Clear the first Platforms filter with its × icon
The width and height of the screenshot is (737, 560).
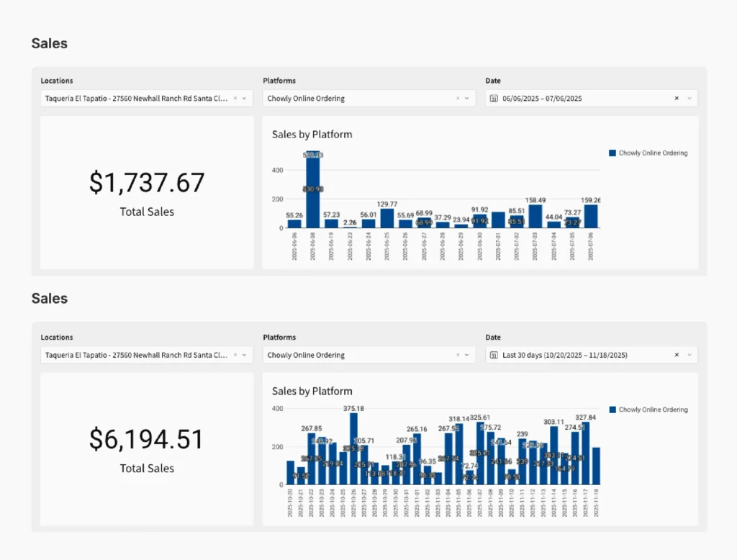[x=458, y=98]
